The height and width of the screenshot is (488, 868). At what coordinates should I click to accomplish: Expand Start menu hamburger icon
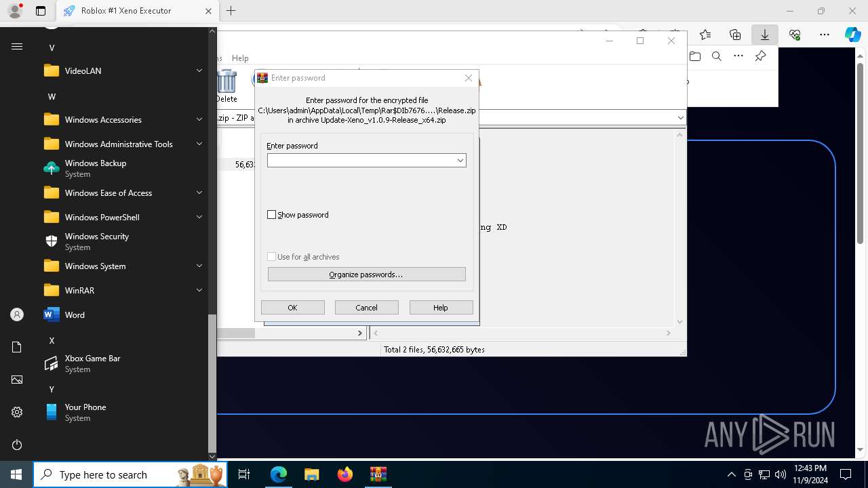coord(17,47)
